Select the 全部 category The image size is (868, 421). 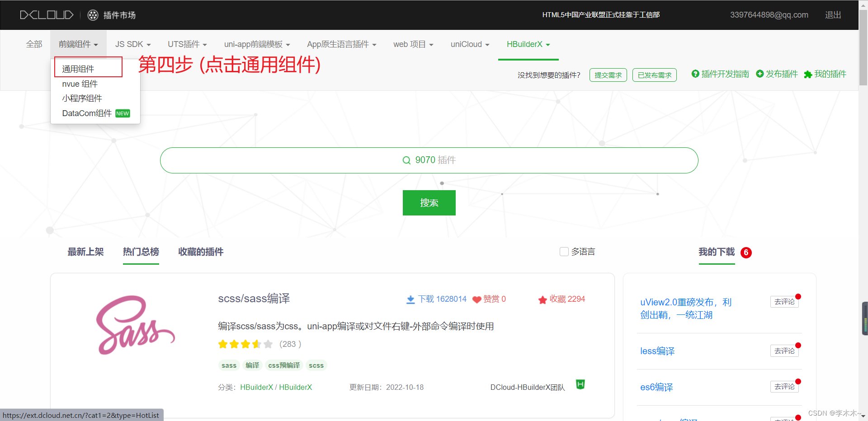tap(34, 44)
